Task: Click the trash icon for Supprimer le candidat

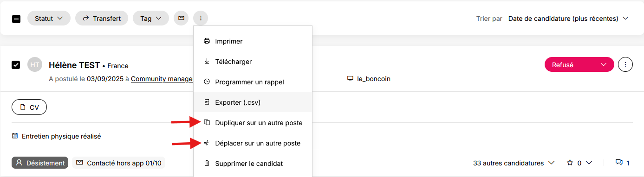Action: coord(207,164)
